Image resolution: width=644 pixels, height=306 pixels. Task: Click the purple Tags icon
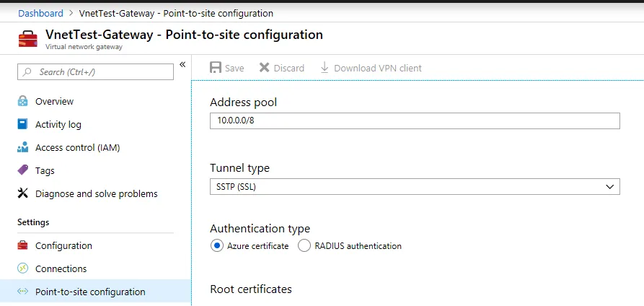tap(22, 170)
